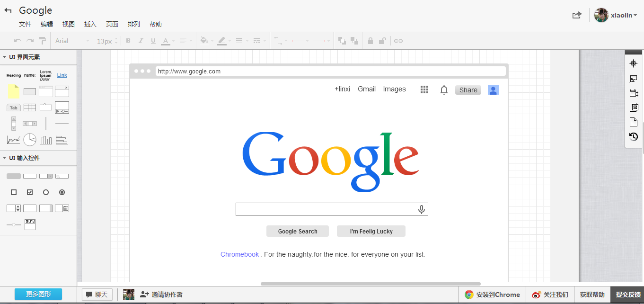Viewport: 644px width, 304px height.
Task: Pick the video player shape
Action: (x=62, y=107)
